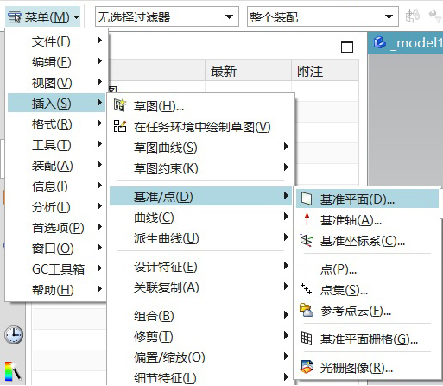Click the 光栅图像(R) raster image icon
The height and width of the screenshot is (386, 443).
[x=307, y=367]
